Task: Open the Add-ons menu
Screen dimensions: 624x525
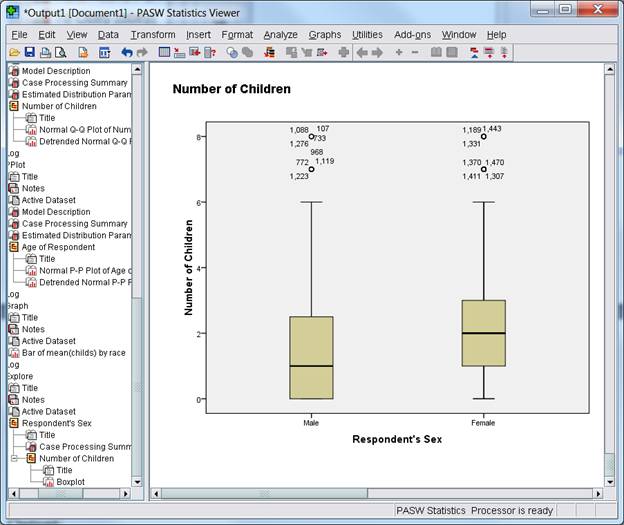Action: [412, 35]
